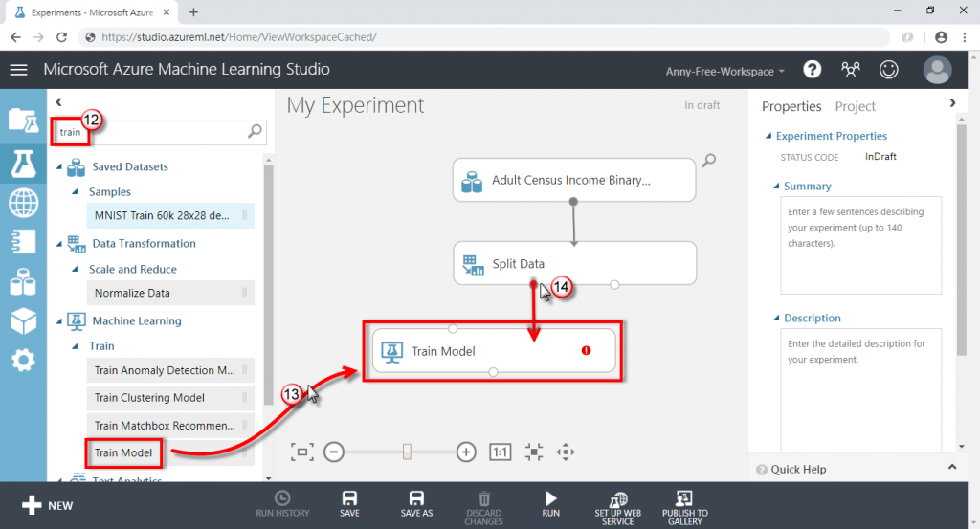
Task: Open the Projects sidebar icon
Action: (x=23, y=121)
